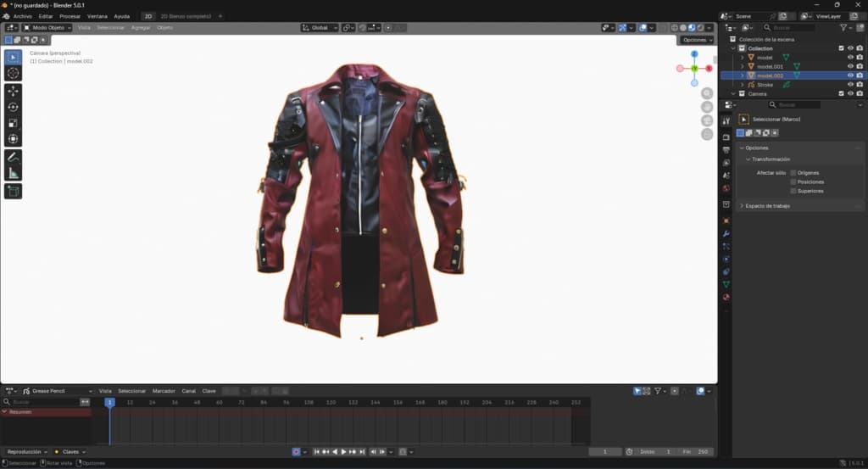This screenshot has width=868, height=469.
Task: Click the Opciones button in viewport corner
Action: click(x=697, y=40)
